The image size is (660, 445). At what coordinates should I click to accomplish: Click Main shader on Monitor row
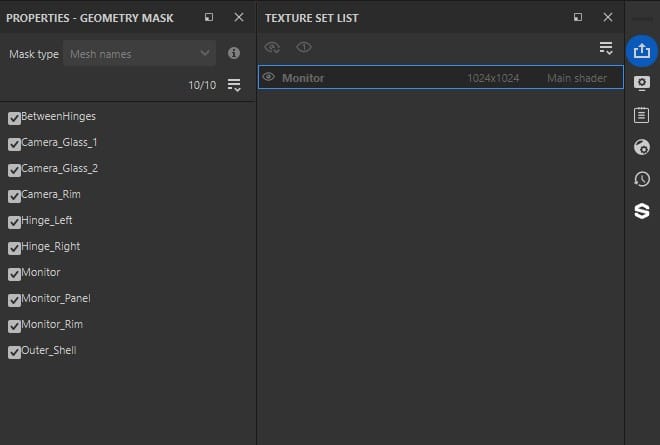pos(576,78)
